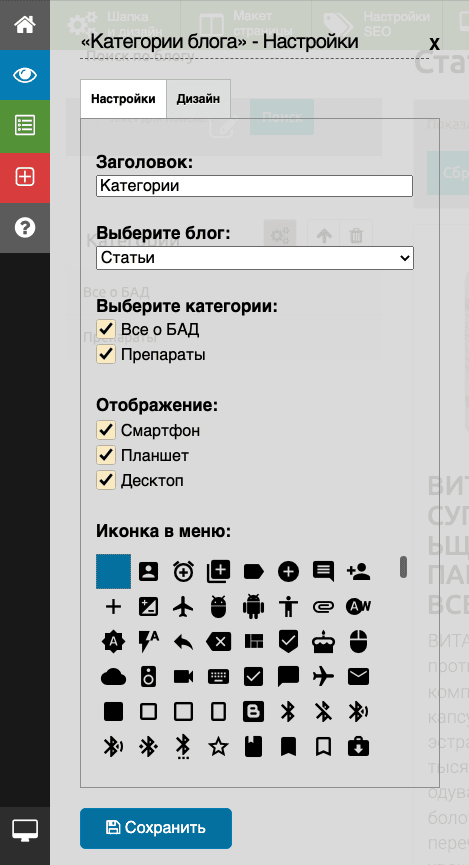
Task: Open preview with the eye icon
Action: pos(25,75)
